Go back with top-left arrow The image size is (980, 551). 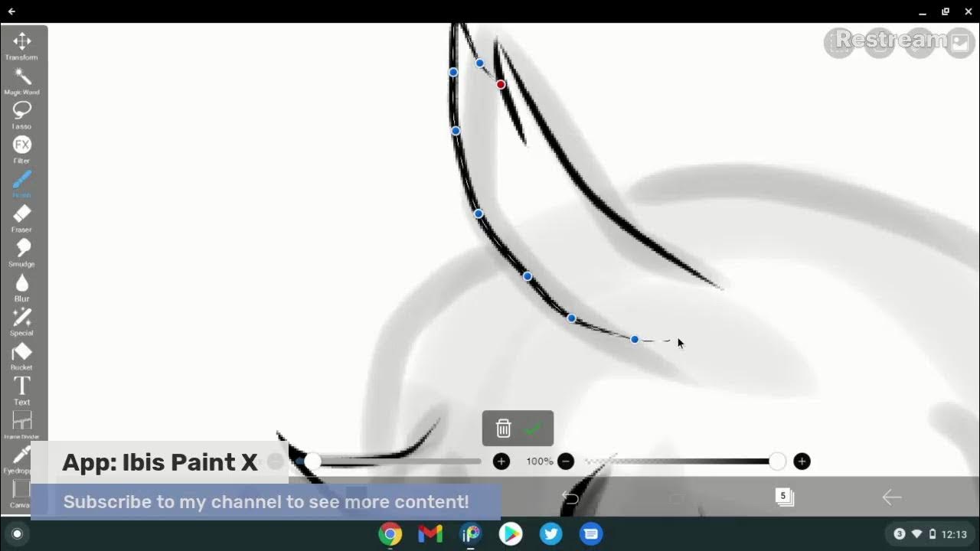[x=11, y=11]
